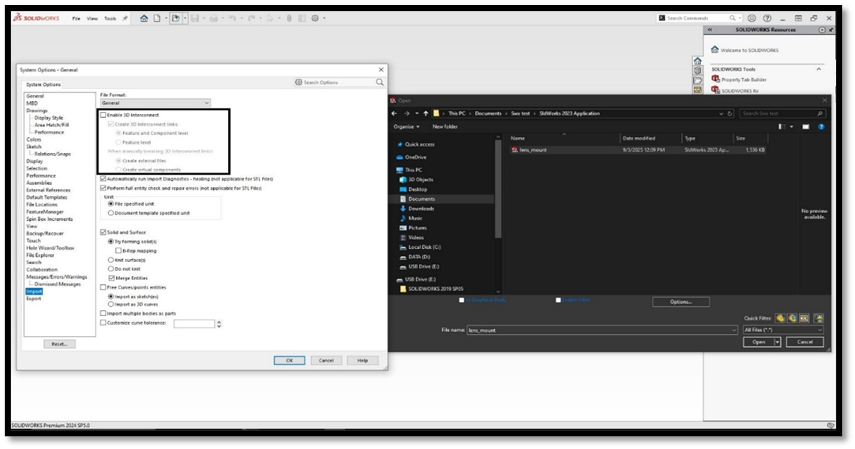Viewport: 855px width, 449px height.
Task: Select SOLIDWORKS Resources home tab icon
Action: tap(697, 61)
